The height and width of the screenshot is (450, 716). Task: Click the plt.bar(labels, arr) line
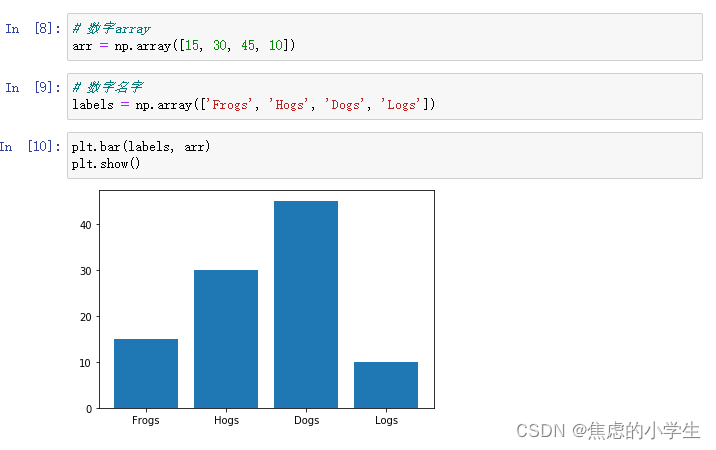point(141,147)
